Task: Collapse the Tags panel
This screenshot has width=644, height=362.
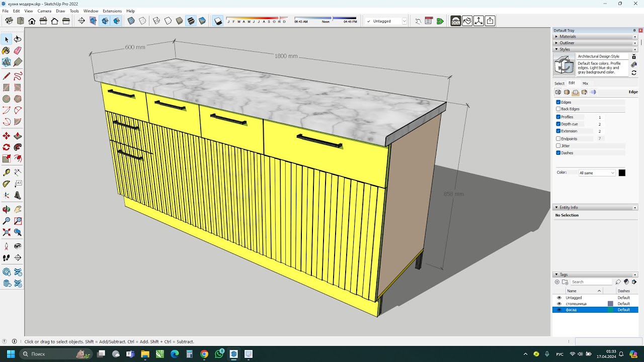Action: click(x=556, y=275)
